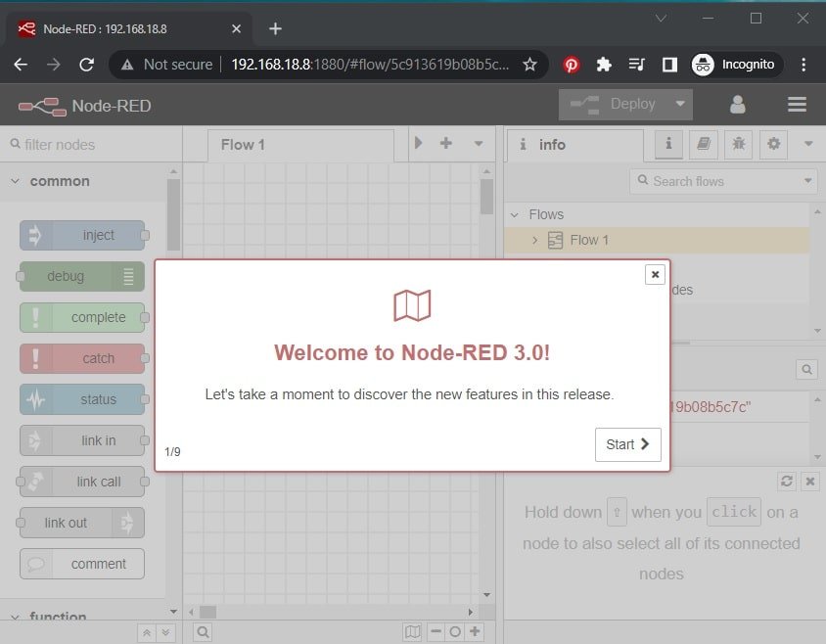Image resolution: width=826 pixels, height=644 pixels.
Task: Reload the browser page
Action: pyautogui.click(x=86, y=65)
